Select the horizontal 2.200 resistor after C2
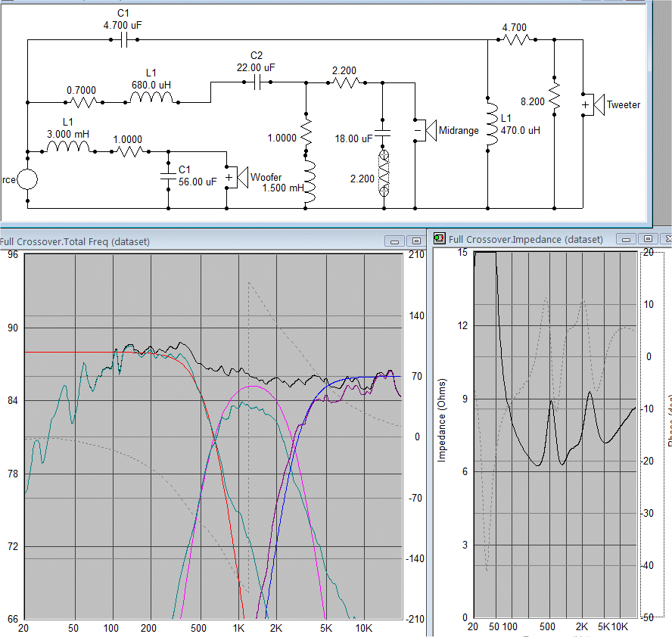672x637 pixels. coord(347,82)
